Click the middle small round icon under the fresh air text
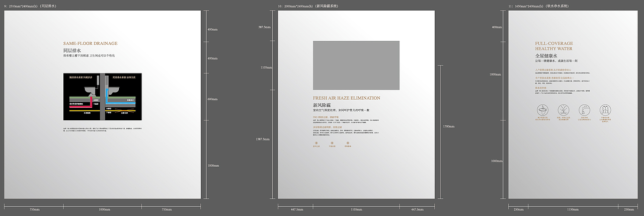 (x=332, y=142)
